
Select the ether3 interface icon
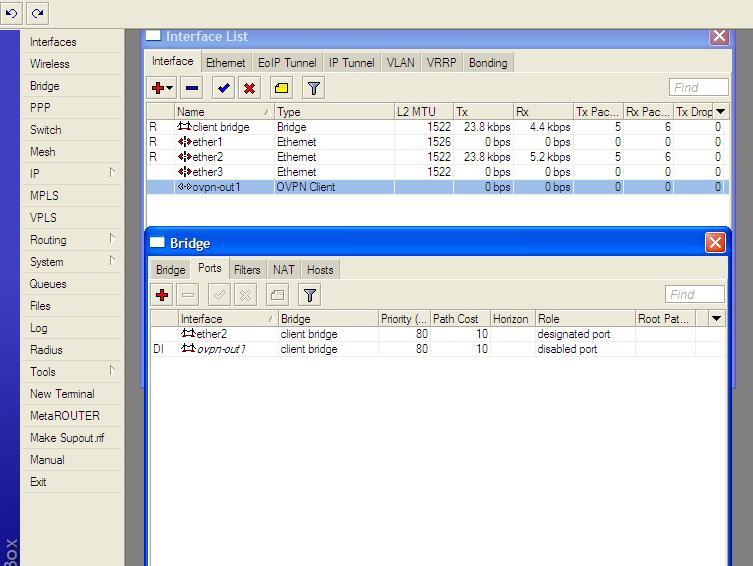tap(184, 171)
